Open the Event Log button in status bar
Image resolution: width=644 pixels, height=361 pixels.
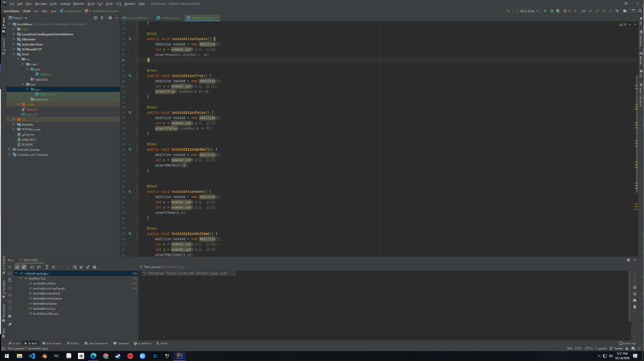[627, 343]
